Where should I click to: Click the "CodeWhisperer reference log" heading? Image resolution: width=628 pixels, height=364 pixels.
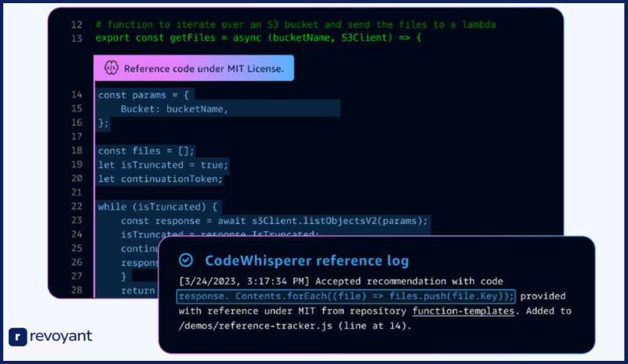pyautogui.click(x=307, y=260)
